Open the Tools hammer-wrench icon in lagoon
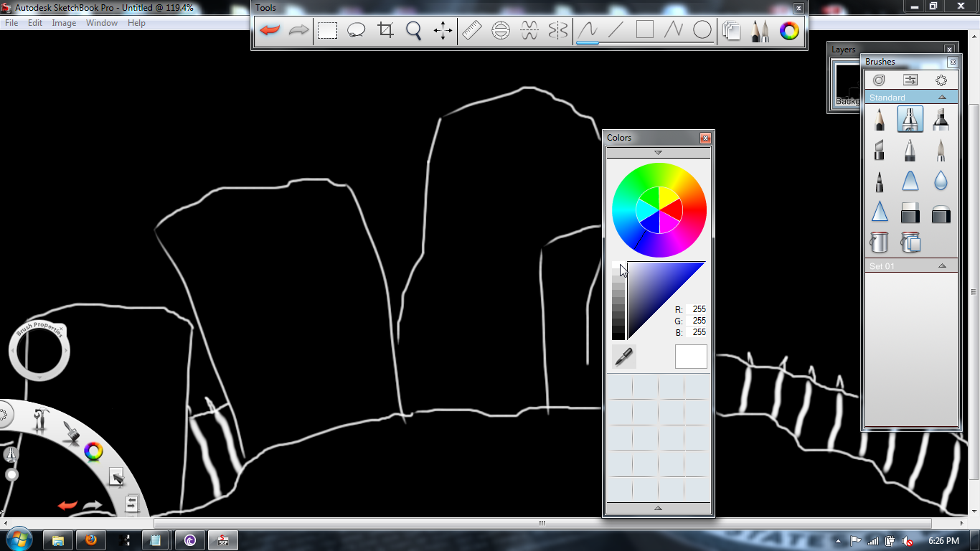980x551 pixels. (x=40, y=420)
